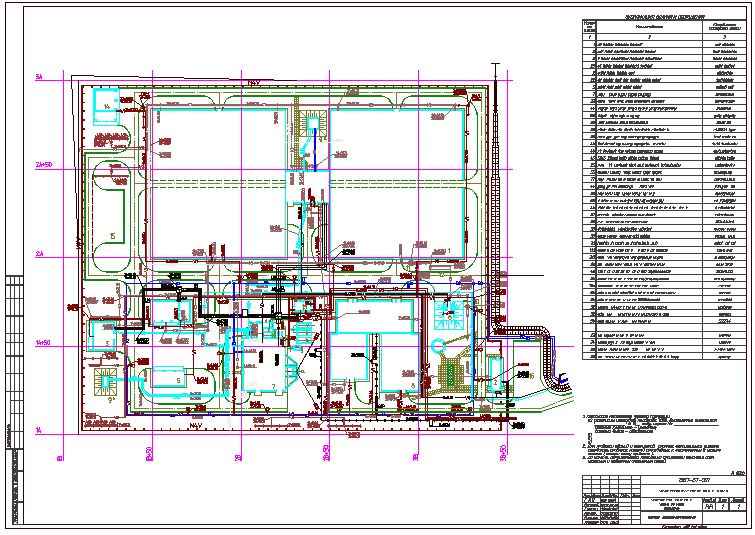Click the grid axis label 2A+50
The width and height of the screenshot is (755, 535).
pyautogui.click(x=43, y=165)
